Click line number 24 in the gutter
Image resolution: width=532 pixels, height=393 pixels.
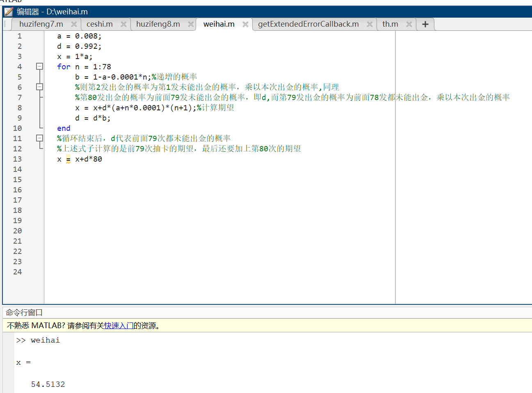pyautogui.click(x=17, y=272)
